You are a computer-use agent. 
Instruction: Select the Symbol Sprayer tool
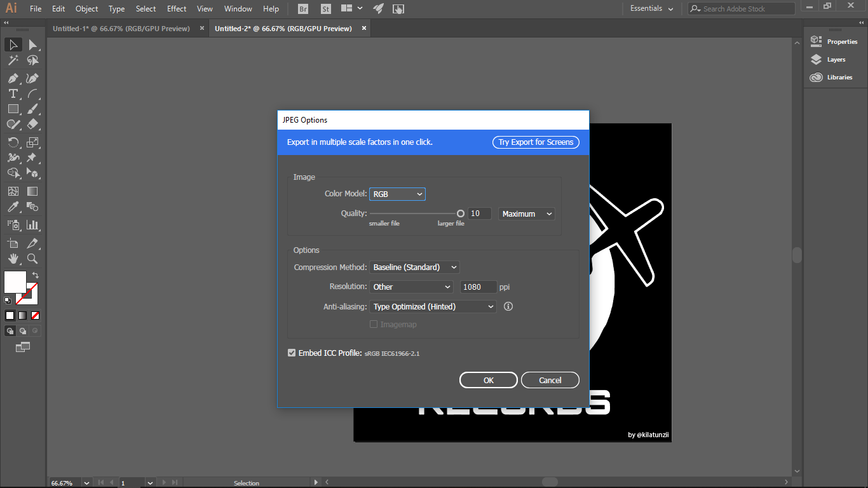[x=13, y=224]
